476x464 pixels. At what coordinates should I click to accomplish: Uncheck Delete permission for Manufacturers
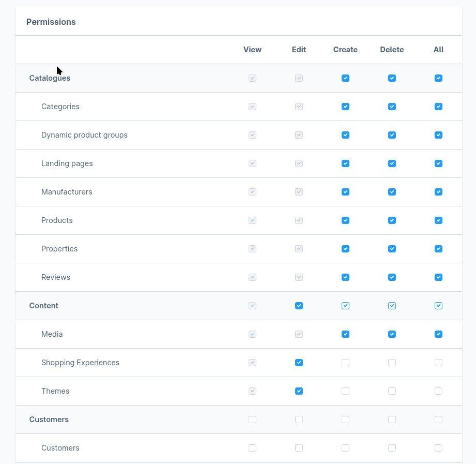click(x=392, y=192)
